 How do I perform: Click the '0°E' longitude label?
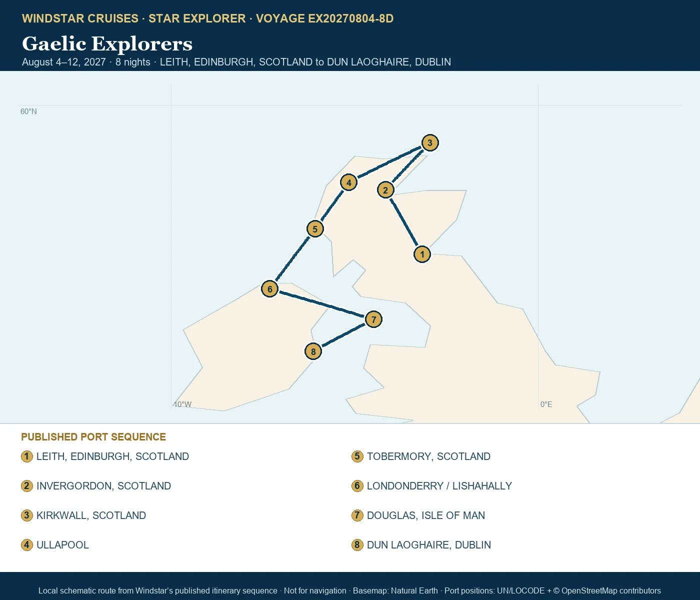click(546, 404)
